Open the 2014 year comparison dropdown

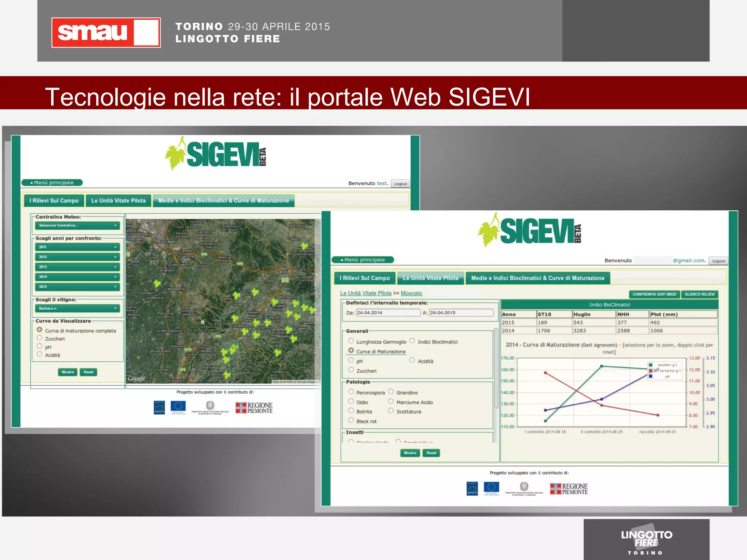77,277
